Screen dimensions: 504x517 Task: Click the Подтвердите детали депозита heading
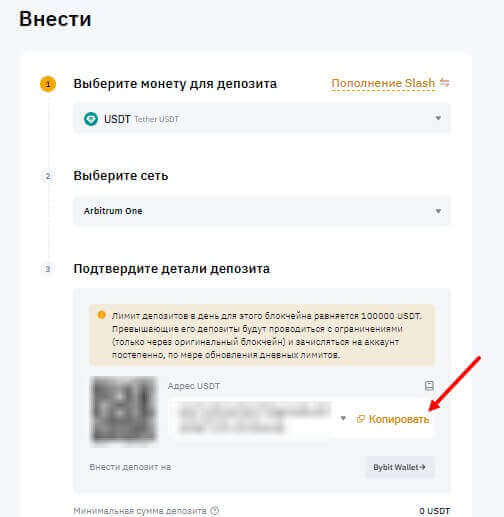(x=172, y=269)
